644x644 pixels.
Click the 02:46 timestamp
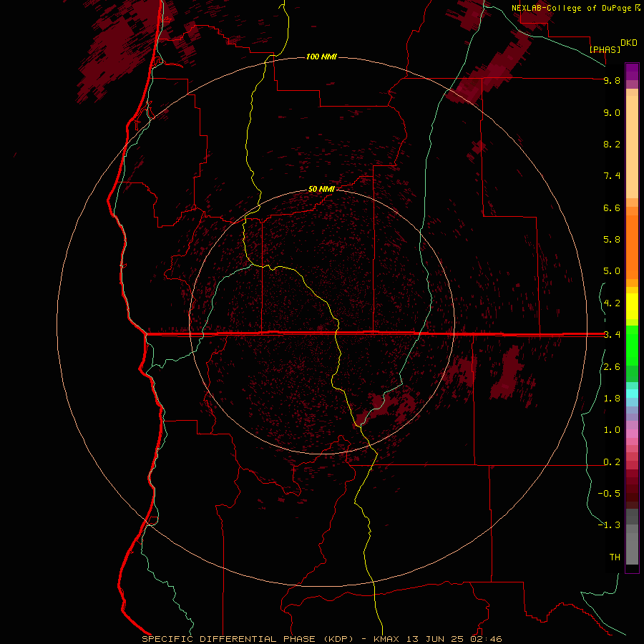(486, 639)
